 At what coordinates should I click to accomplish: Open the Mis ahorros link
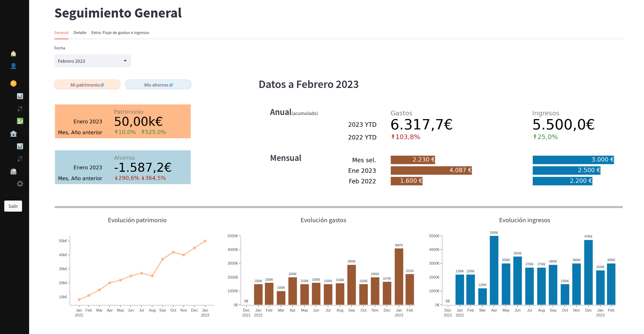coord(158,84)
